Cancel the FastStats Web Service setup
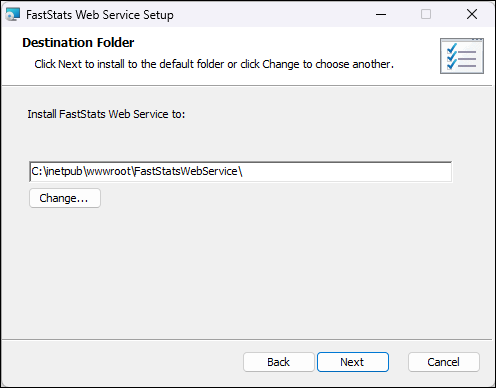The image size is (496, 388). 444,362
